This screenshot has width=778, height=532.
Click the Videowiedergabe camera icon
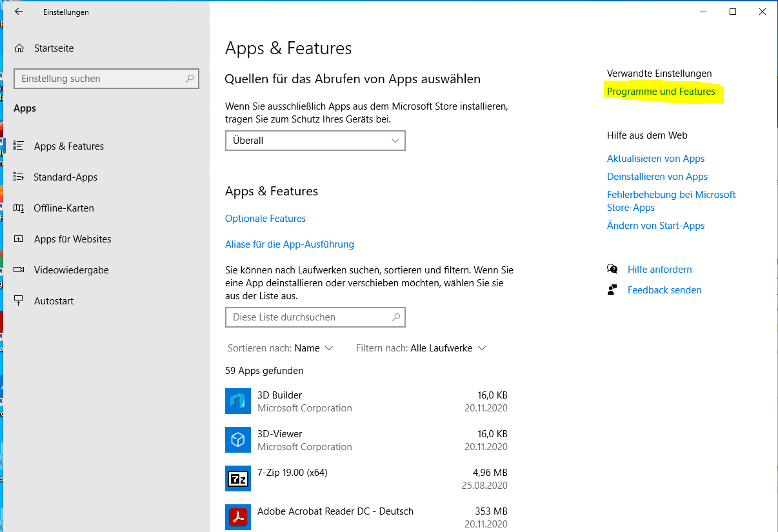click(19, 270)
